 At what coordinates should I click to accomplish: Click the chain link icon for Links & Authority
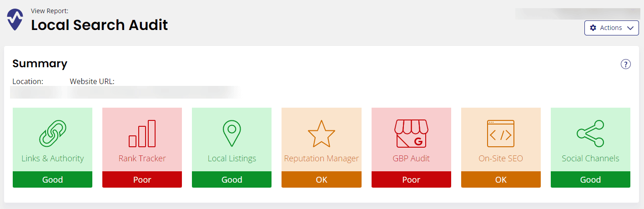click(52, 134)
